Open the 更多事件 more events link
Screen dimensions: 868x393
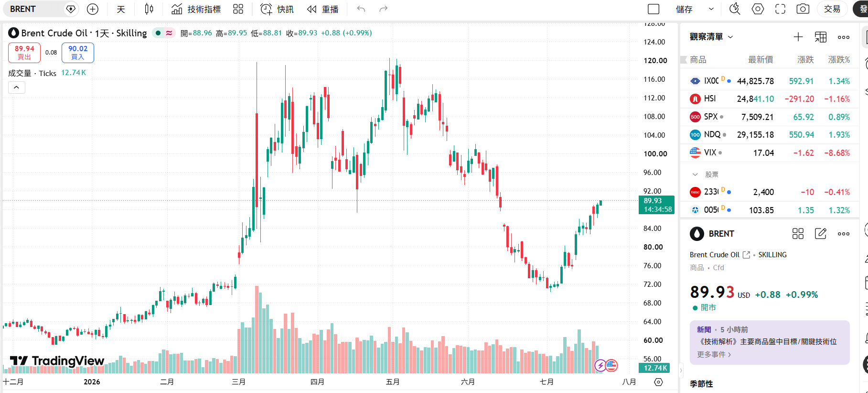tap(714, 354)
